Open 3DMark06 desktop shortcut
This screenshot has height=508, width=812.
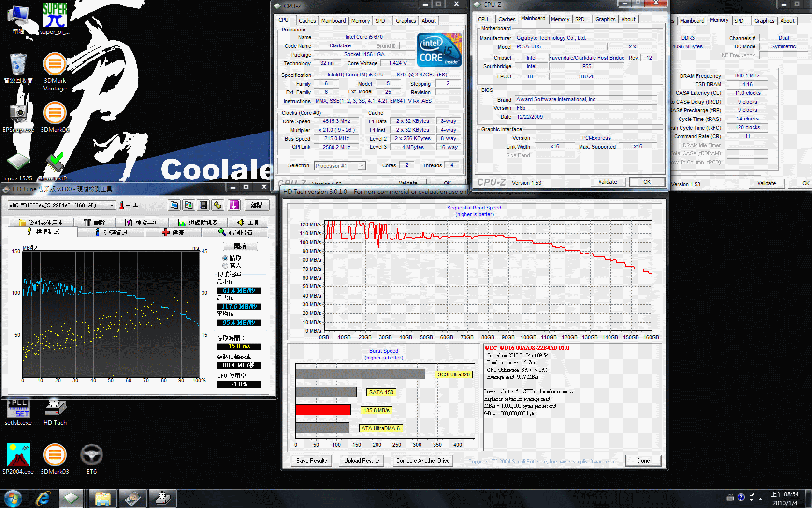coord(55,117)
